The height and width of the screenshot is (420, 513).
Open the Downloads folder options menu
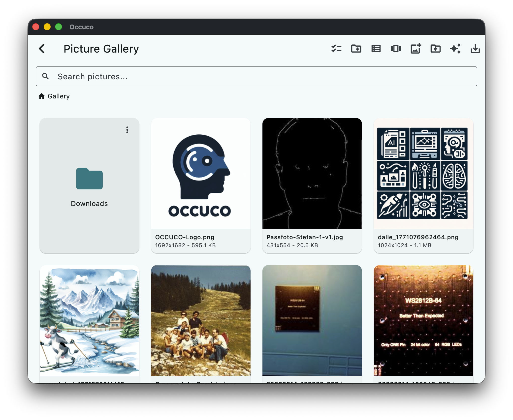click(127, 130)
